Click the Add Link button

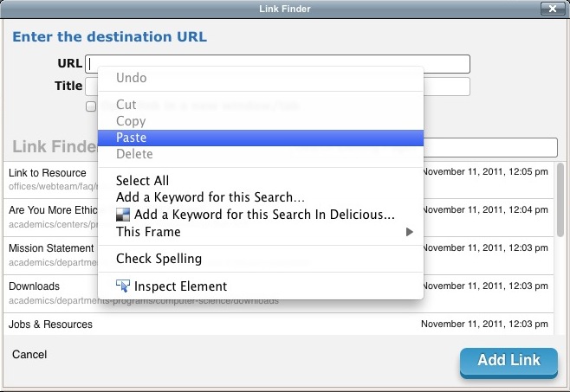coord(508,361)
